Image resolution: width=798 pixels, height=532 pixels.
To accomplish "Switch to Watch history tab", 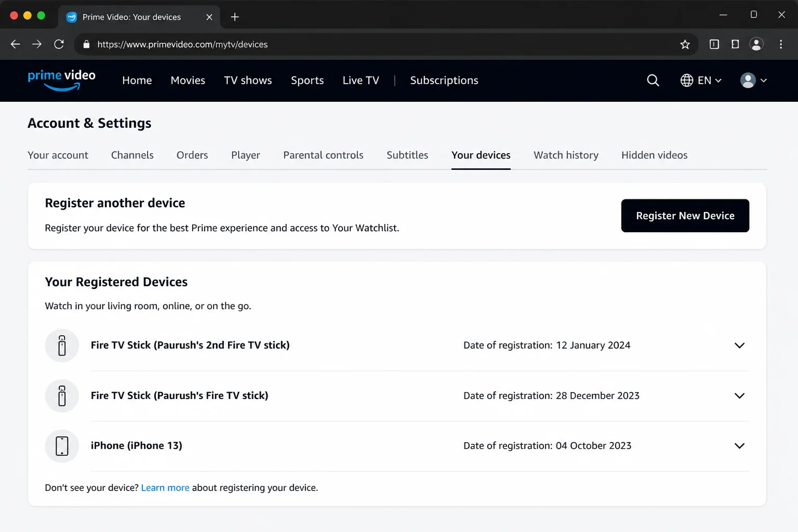I will 566,155.
